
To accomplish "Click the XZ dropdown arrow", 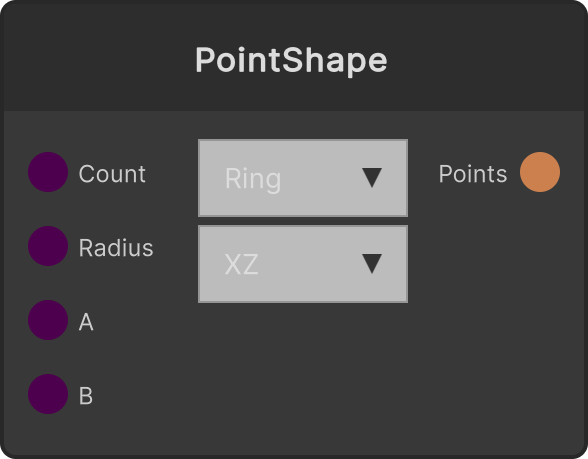I will click(372, 264).
